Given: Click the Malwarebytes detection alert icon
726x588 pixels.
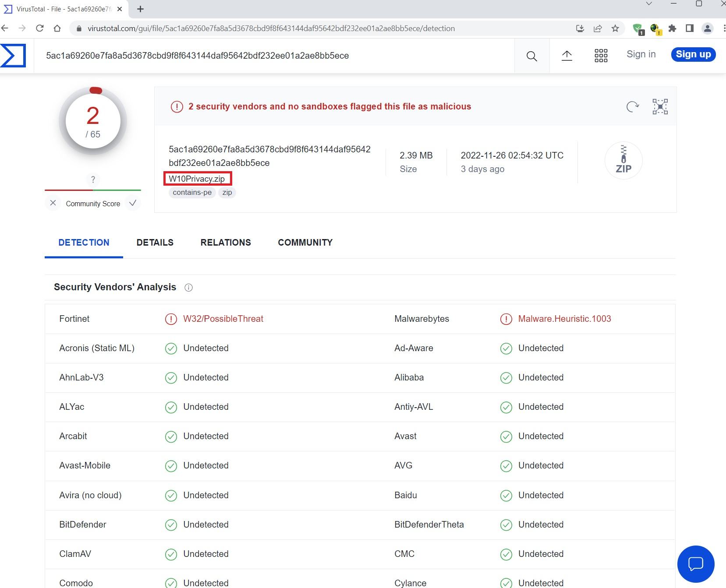Looking at the screenshot, I should (506, 319).
